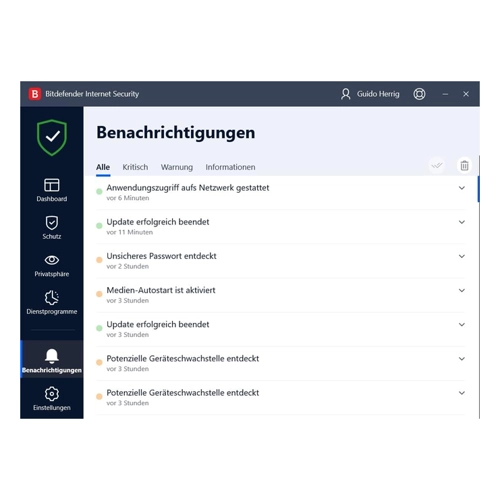Expand first Update erfolgreich beendet entry

coord(462,222)
